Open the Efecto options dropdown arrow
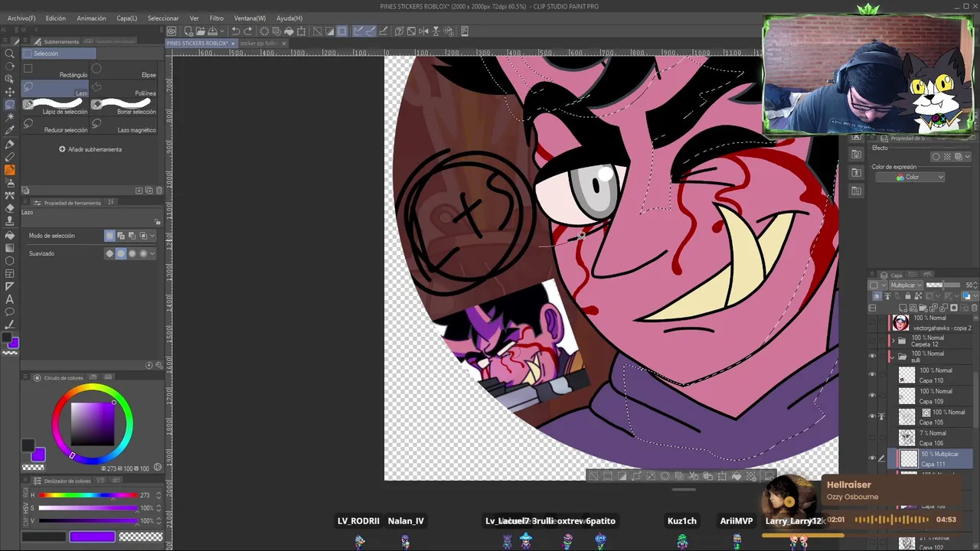Image resolution: width=980 pixels, height=551 pixels. 969,157
